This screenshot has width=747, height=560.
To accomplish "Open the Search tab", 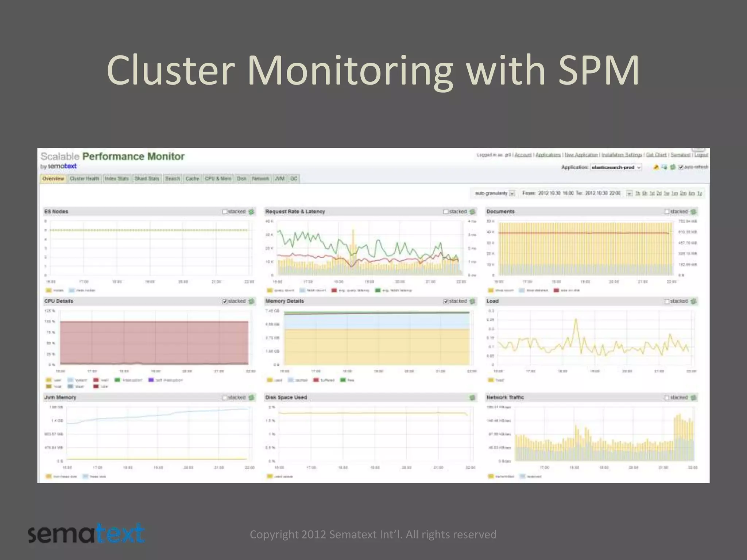I will click(173, 179).
